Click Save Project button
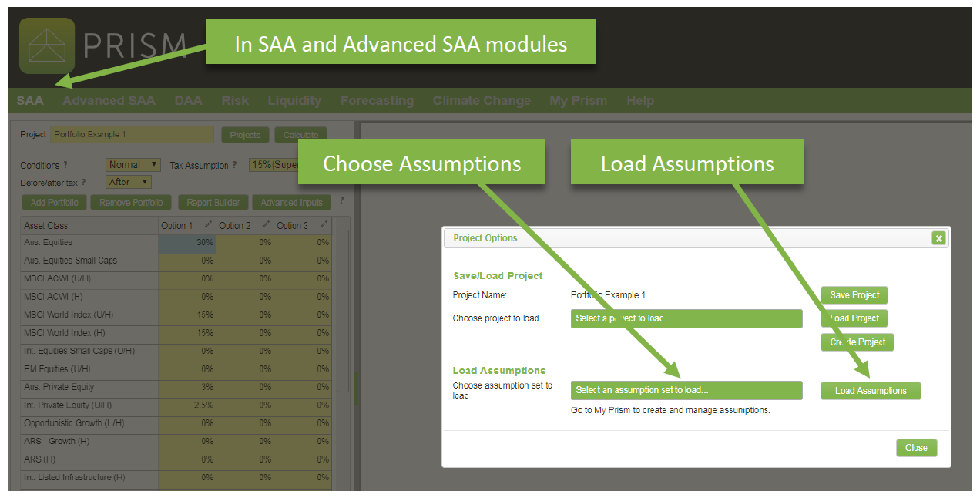Image resolution: width=980 pixels, height=498 pixels. click(854, 295)
